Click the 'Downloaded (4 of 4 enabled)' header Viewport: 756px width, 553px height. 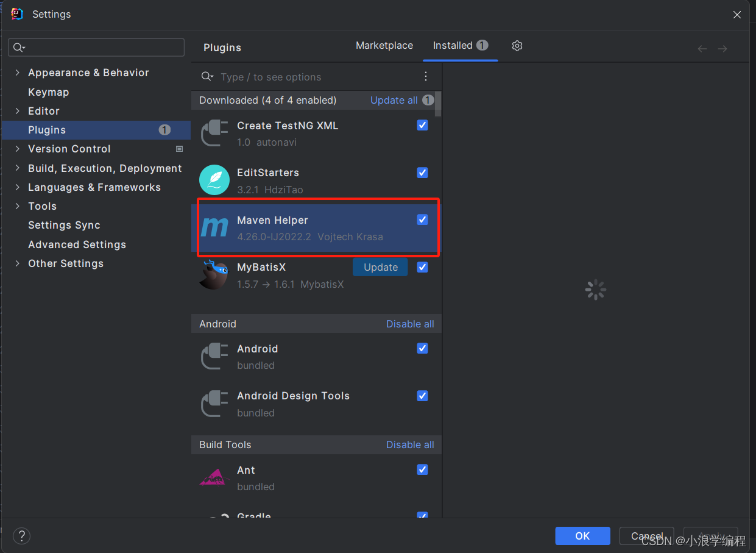(267, 100)
